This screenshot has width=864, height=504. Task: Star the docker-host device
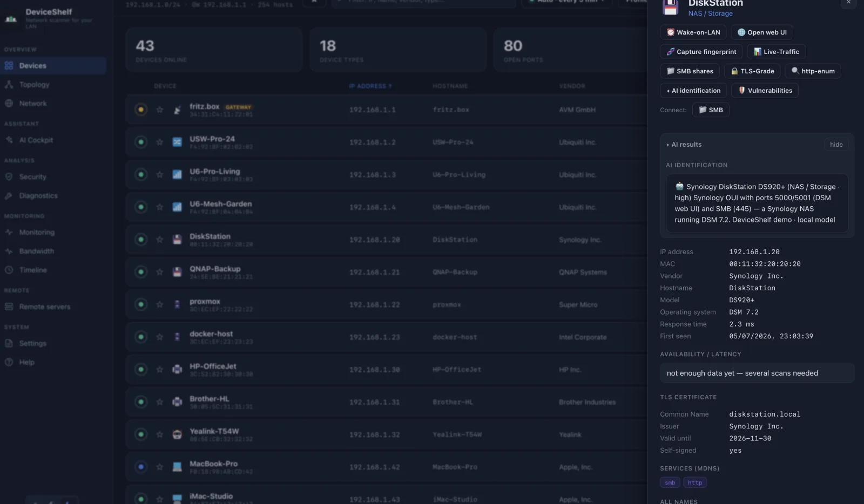click(160, 337)
